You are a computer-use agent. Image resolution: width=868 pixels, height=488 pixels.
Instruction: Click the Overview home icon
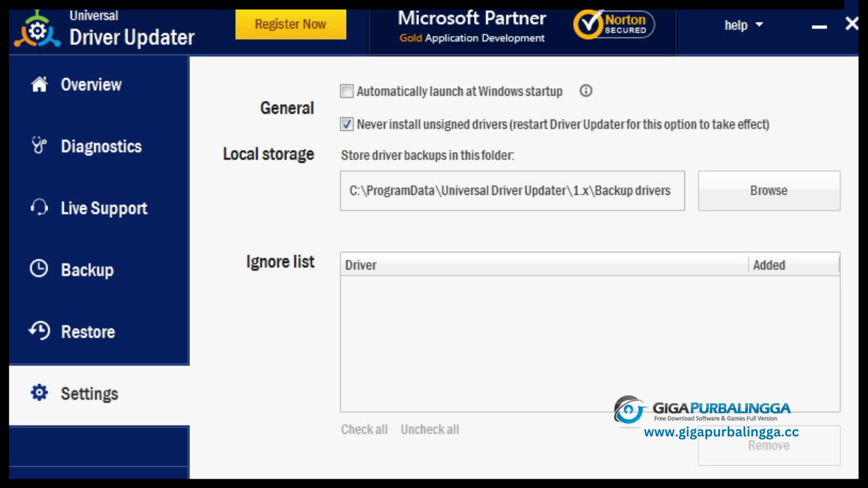pos(39,84)
